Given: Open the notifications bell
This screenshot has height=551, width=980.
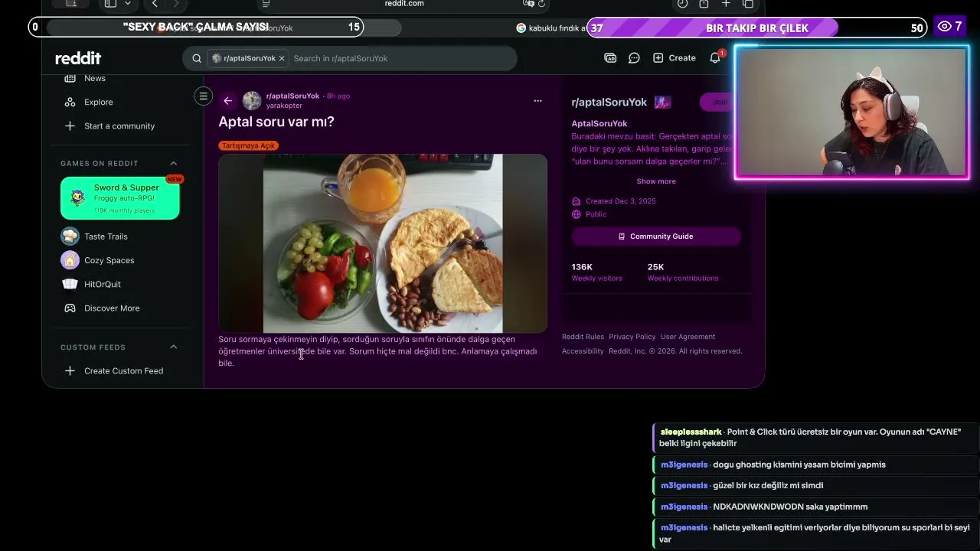Looking at the screenshot, I should point(715,58).
